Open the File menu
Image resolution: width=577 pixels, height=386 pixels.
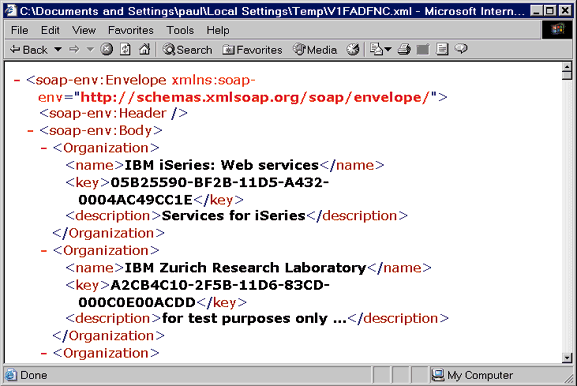coord(20,30)
